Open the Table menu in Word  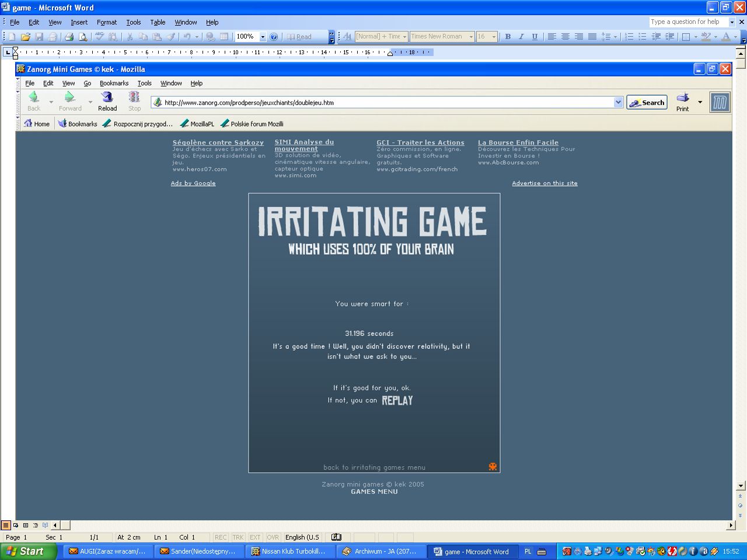click(158, 22)
